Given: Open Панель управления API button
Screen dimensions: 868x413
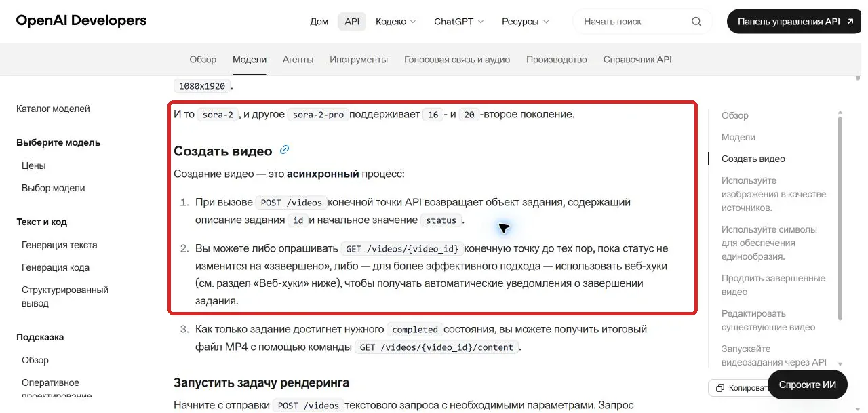Looking at the screenshot, I should [794, 22].
